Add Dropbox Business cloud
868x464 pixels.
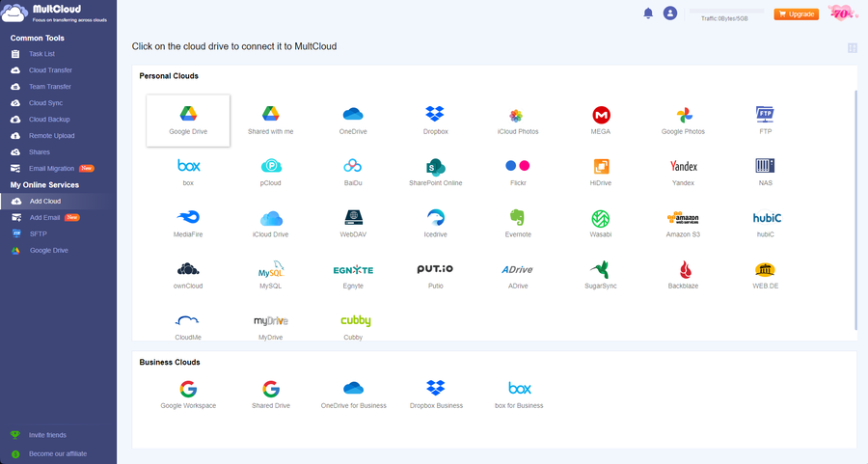coord(436,395)
